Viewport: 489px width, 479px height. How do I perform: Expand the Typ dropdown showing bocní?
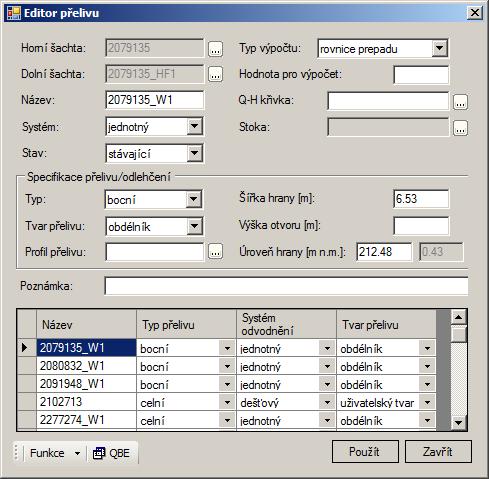[x=194, y=199]
